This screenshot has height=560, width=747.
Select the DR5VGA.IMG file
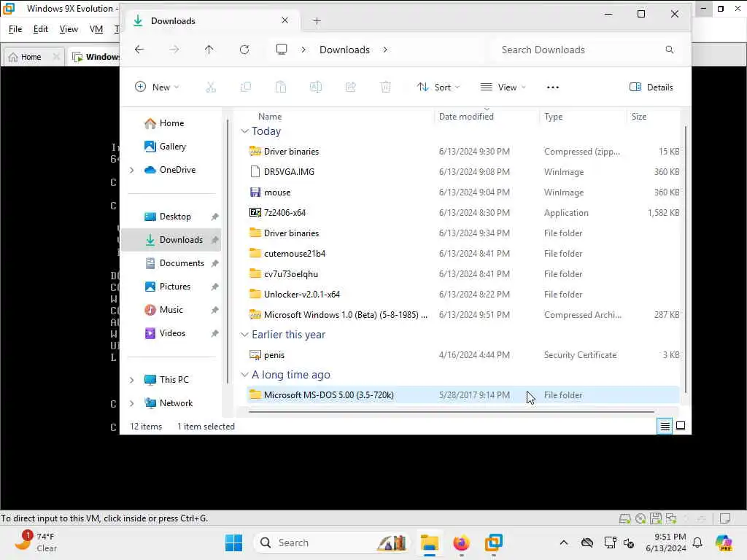(x=462, y=172)
